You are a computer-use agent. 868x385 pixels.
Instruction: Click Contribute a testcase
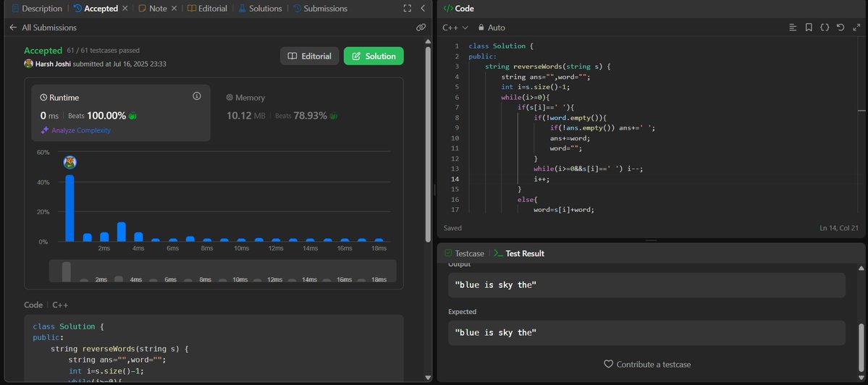coord(647,364)
